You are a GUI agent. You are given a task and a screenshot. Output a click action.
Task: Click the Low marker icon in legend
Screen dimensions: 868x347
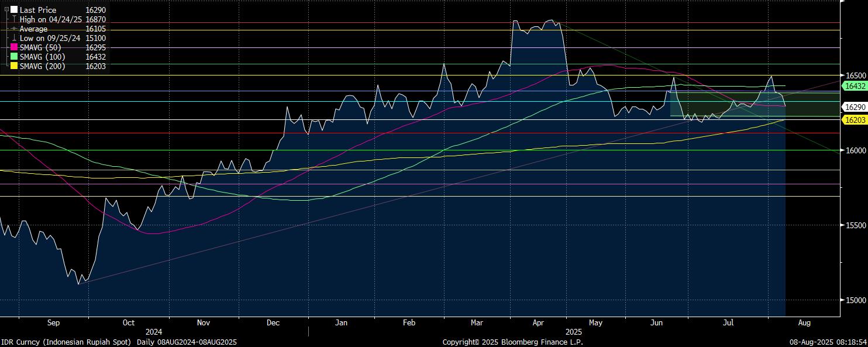click(14, 38)
